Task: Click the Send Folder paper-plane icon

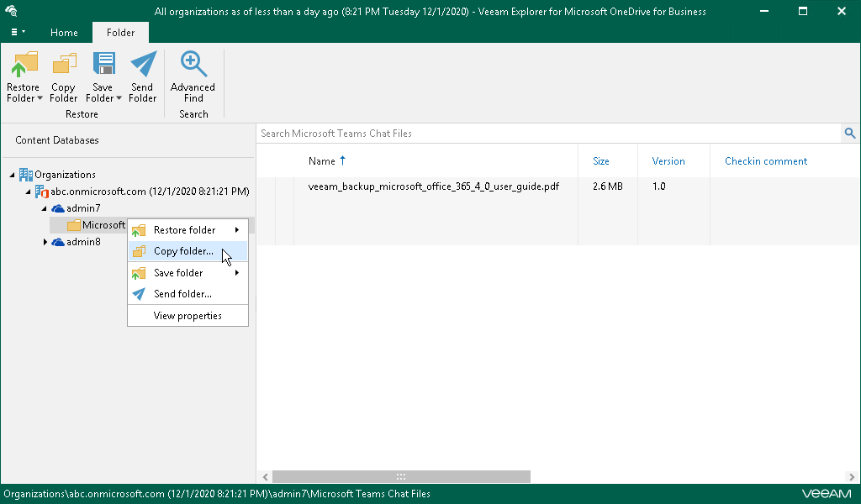Action: pos(143,64)
